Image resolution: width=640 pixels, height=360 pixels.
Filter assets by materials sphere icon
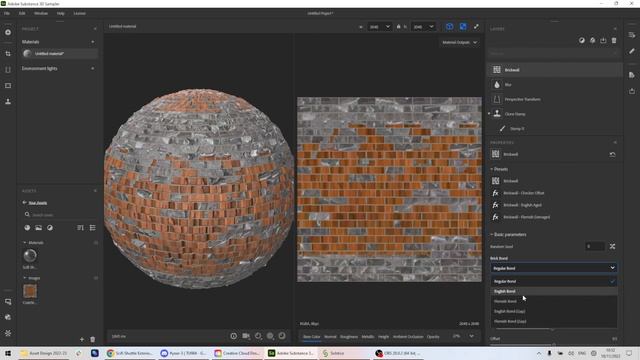click(x=27, y=228)
